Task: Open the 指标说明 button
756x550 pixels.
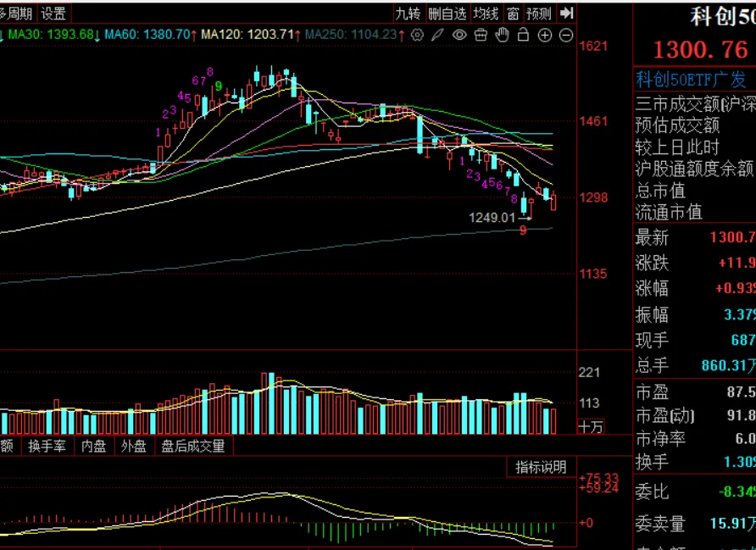Action: coord(541,467)
